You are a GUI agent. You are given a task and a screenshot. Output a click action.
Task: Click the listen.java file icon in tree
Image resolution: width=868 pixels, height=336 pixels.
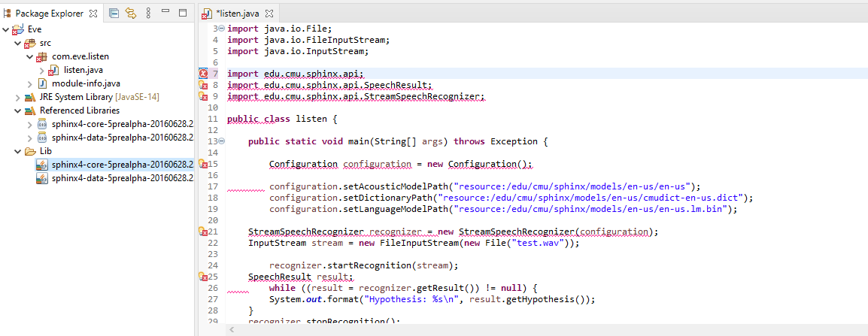[53, 71]
